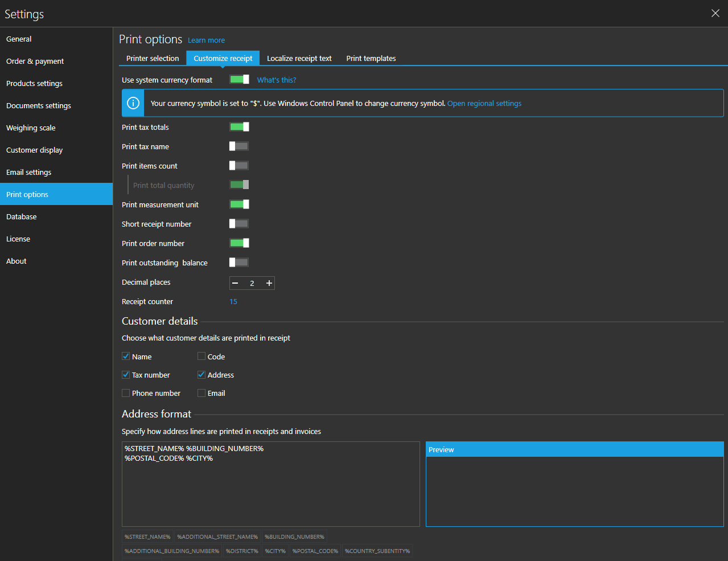
Task: Increase the decimal places value
Action: pyautogui.click(x=269, y=283)
